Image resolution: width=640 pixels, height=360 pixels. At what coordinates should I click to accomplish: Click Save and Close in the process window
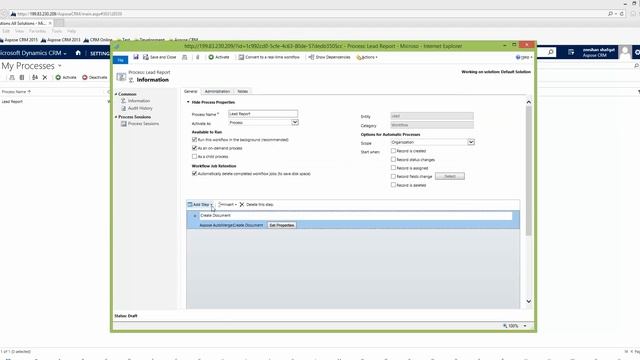click(159, 57)
